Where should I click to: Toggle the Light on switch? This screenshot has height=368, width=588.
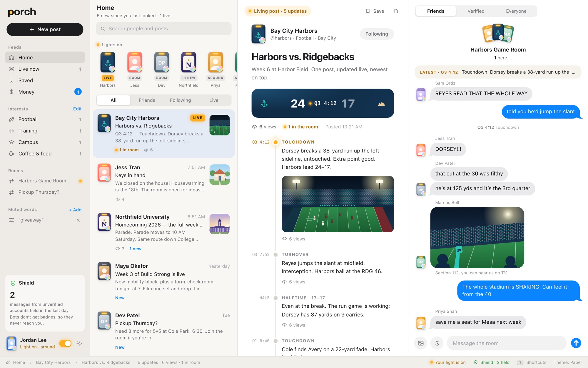click(65, 343)
